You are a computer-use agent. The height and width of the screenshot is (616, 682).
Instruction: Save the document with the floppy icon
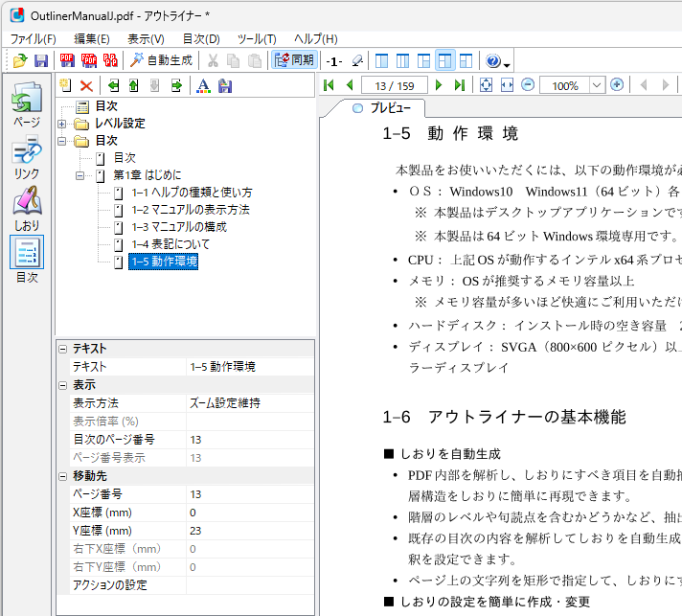click(41, 60)
